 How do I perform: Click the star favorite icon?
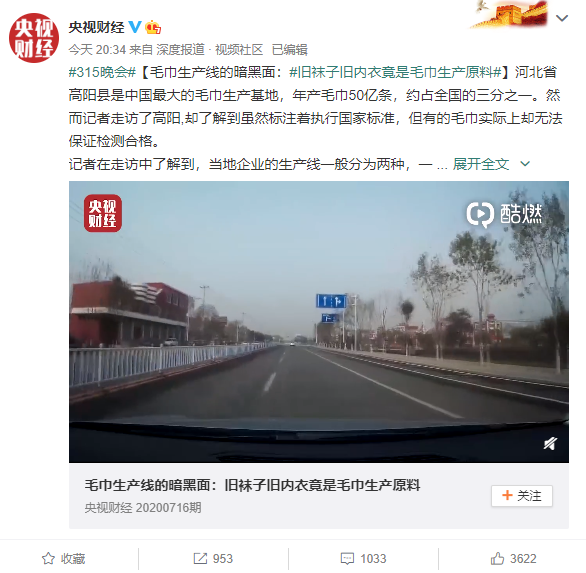point(48,558)
